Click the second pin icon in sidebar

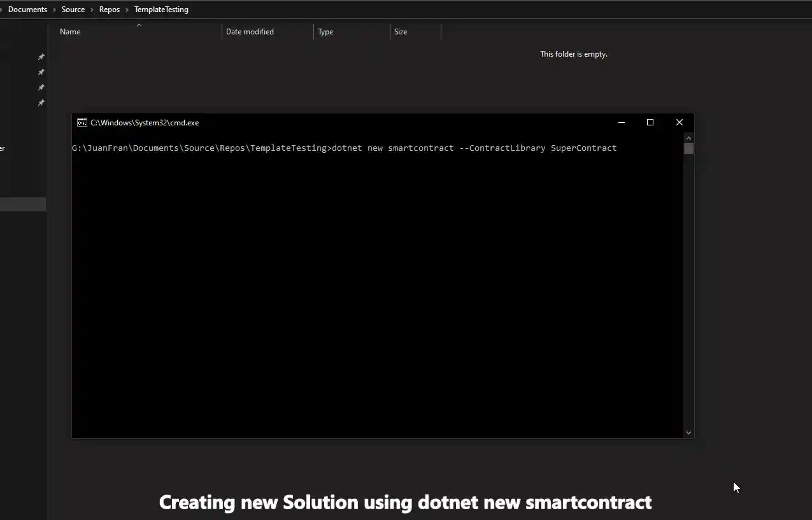pos(41,72)
